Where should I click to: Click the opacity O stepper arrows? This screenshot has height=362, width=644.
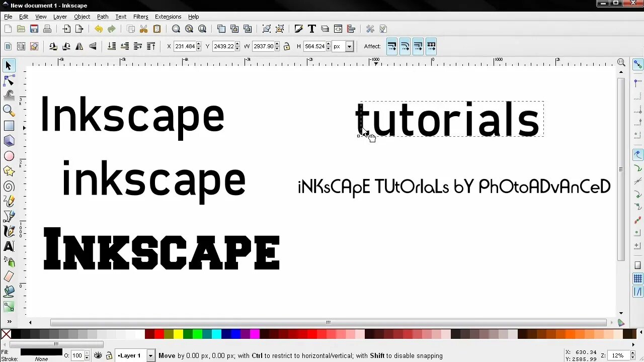click(x=87, y=355)
